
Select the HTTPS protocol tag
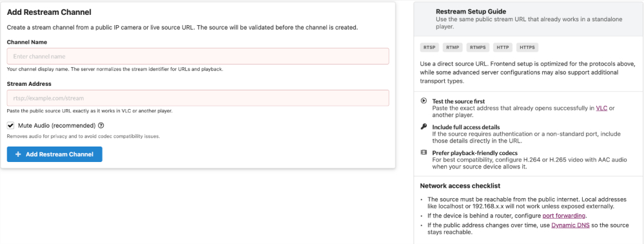point(527,47)
